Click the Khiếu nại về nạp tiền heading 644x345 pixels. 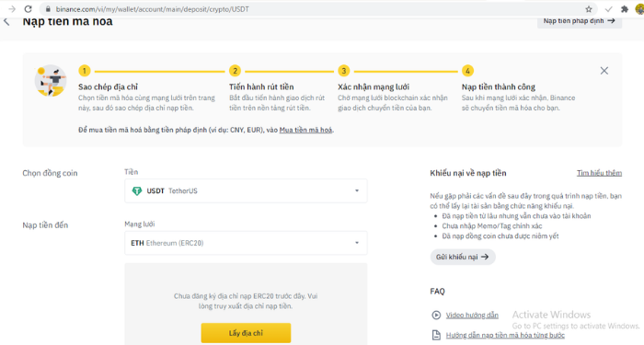coord(467,173)
